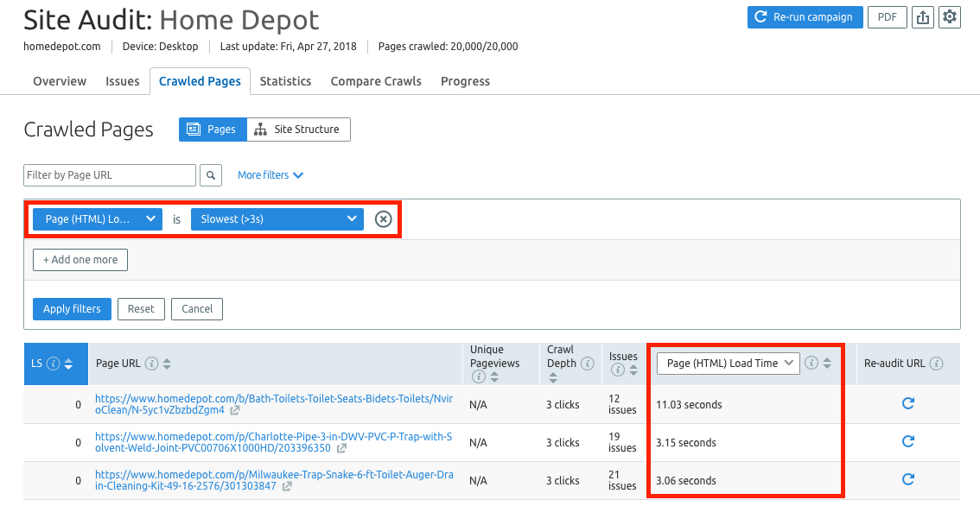Sort by Load Time column arrows
The image size is (980, 506).
point(827,363)
